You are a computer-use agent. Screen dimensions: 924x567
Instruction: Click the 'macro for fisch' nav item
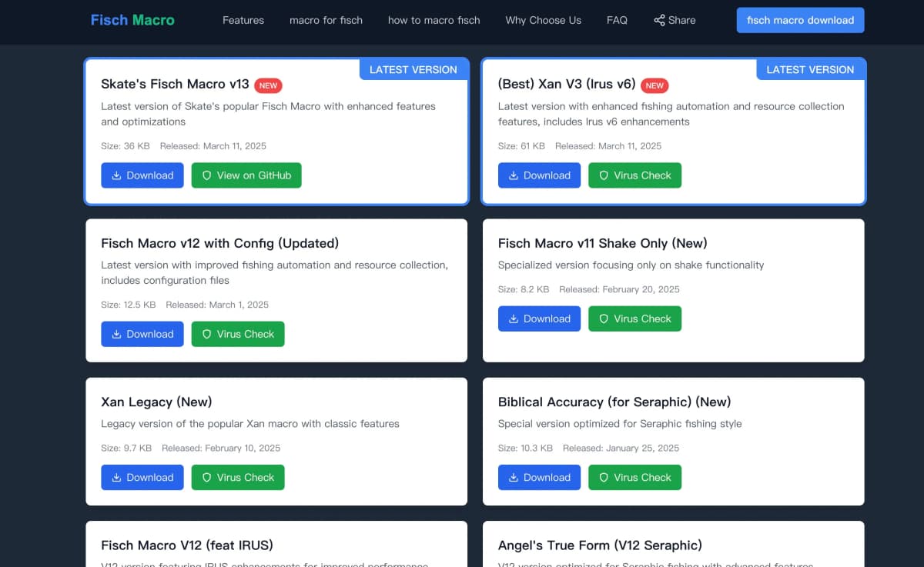point(326,20)
